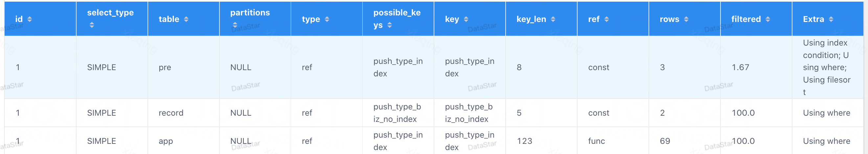
Task: Click Extra column sort arrows
Action: [831, 19]
